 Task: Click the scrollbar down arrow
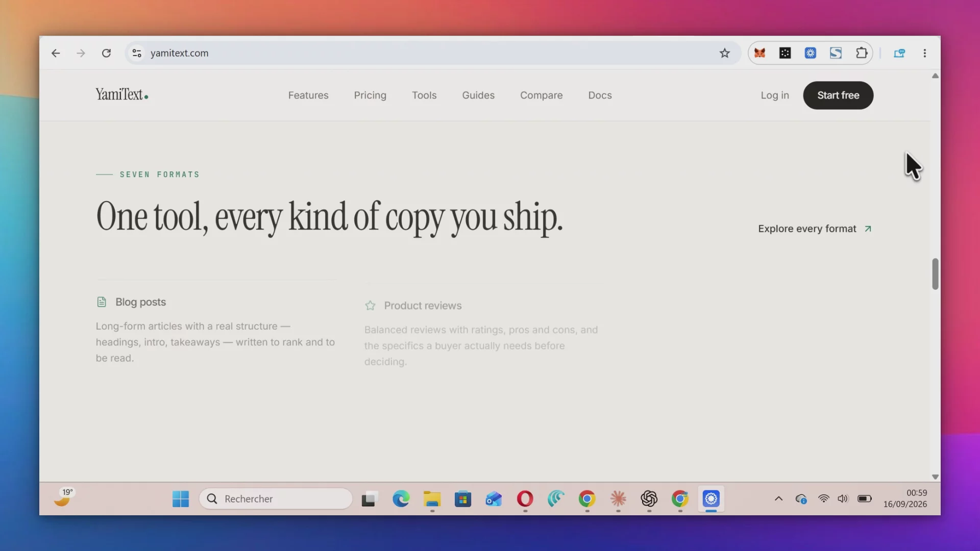[935, 477]
